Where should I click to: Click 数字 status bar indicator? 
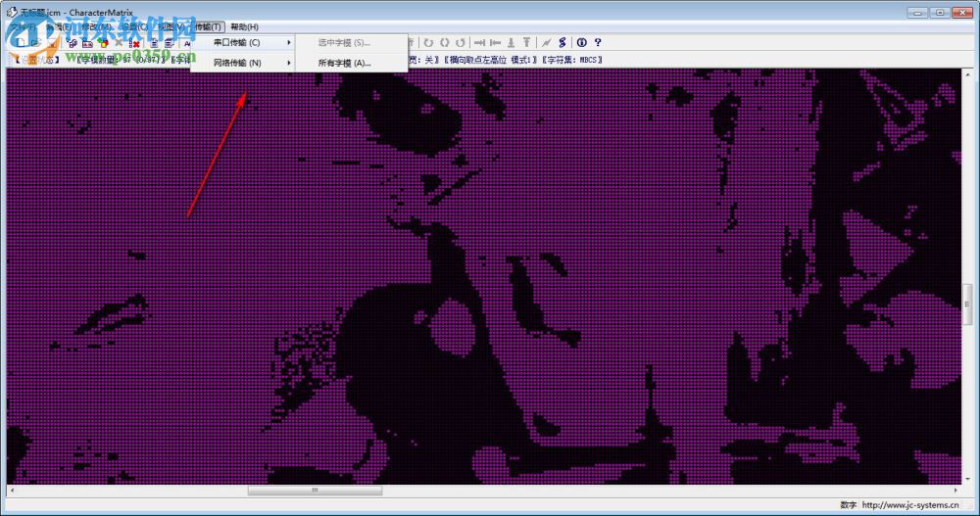tap(848, 505)
